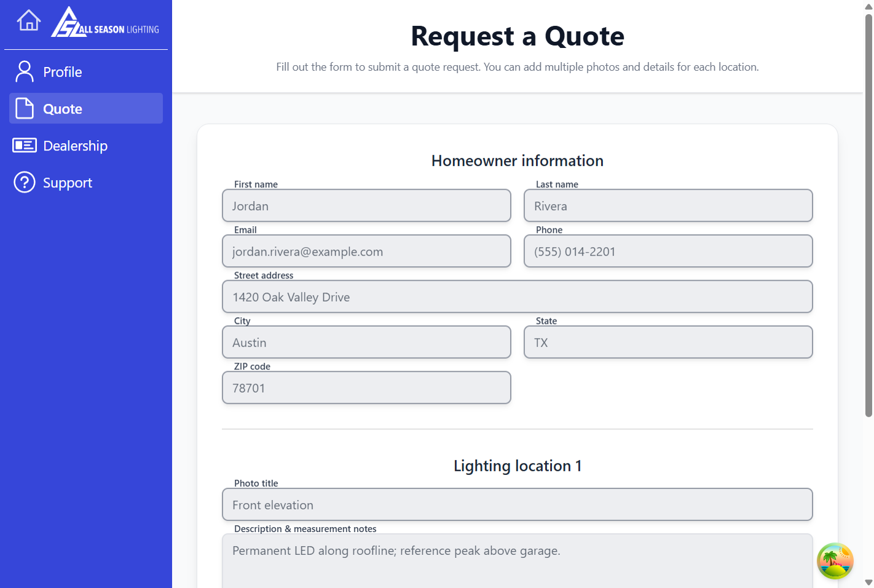This screenshot has height=588, width=874.
Task: Focus the Last name field
Action: click(668, 205)
